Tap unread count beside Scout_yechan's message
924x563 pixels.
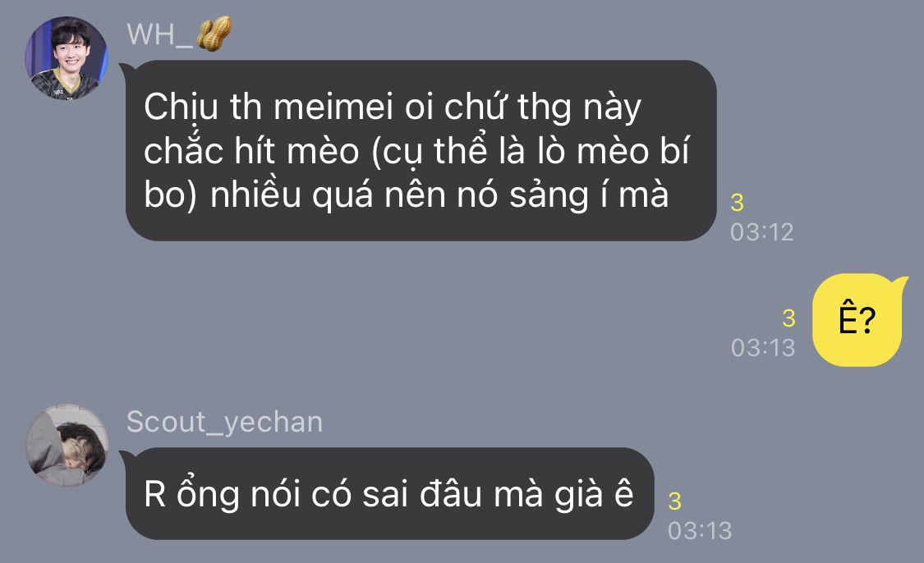pyautogui.click(x=675, y=501)
